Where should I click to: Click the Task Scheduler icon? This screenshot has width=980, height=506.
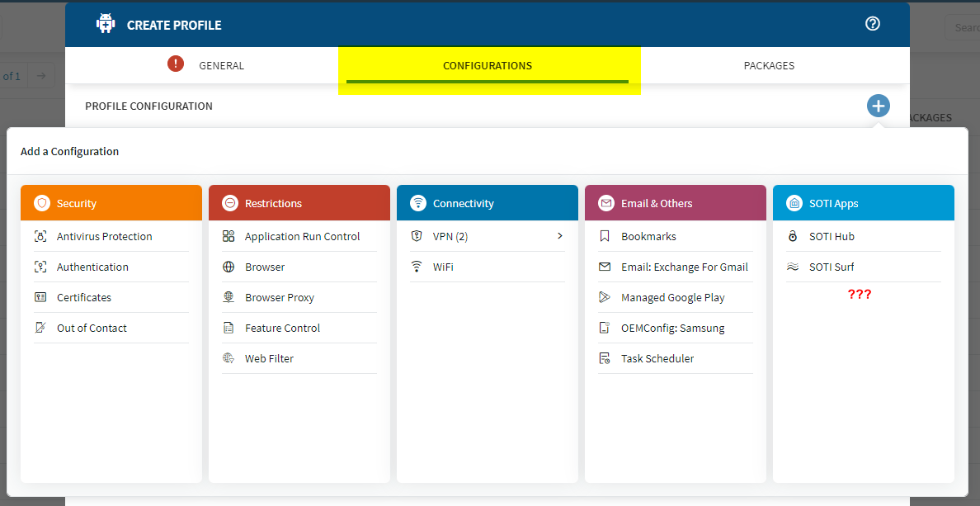[x=605, y=358]
